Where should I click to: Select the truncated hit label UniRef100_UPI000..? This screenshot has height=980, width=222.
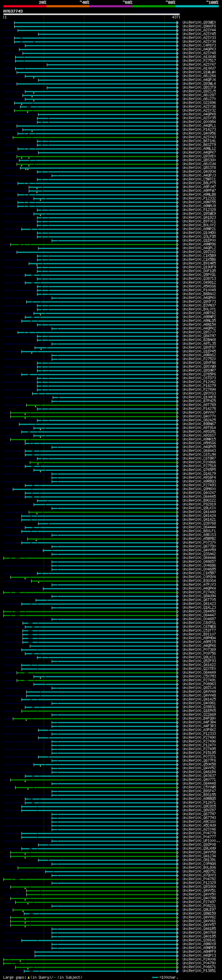point(201,841)
